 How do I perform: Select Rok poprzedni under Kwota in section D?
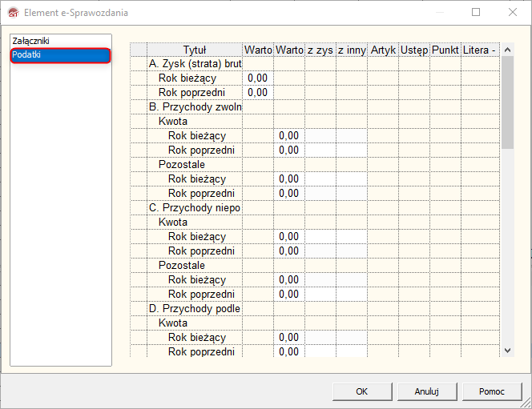tap(195, 351)
